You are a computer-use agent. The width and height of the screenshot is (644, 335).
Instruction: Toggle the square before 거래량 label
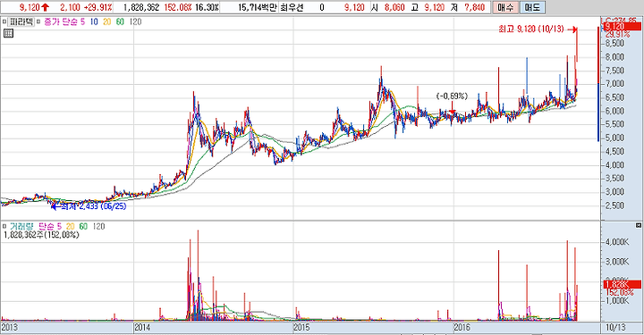[x=4, y=226]
